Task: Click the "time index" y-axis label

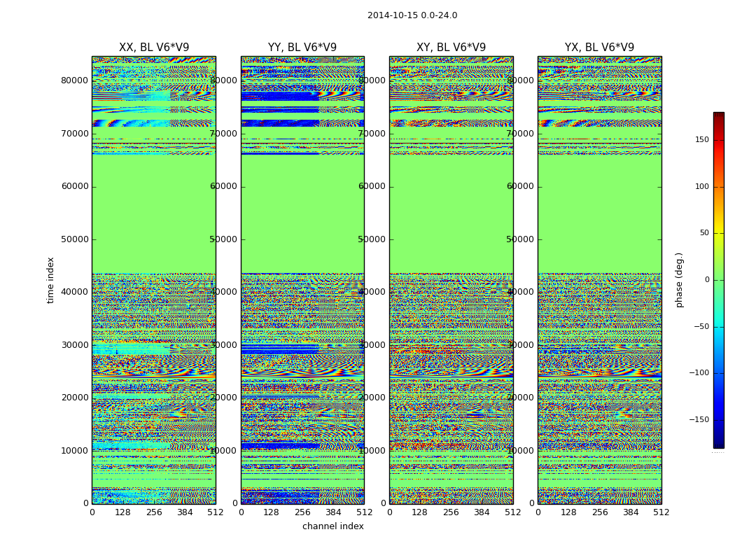Action: (x=50, y=280)
